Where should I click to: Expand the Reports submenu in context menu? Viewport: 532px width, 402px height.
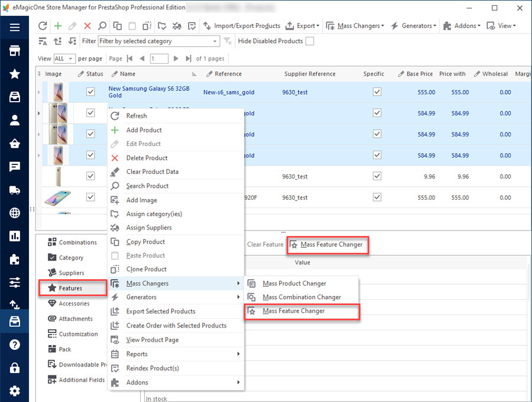[x=176, y=354]
